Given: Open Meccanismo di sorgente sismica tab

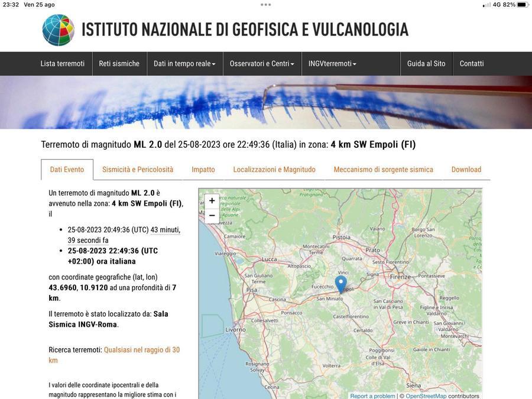Looking at the screenshot, I should (384, 169).
